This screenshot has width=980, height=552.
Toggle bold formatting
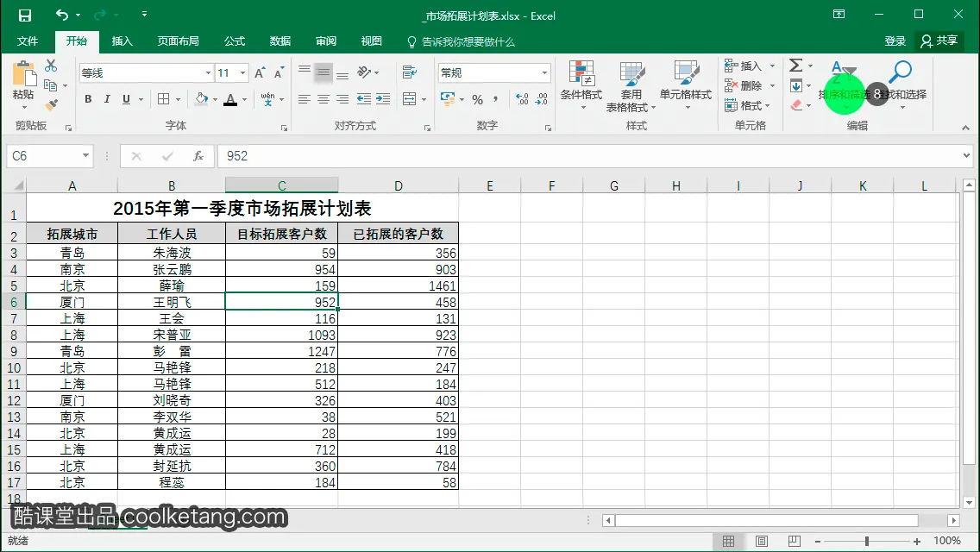88,99
